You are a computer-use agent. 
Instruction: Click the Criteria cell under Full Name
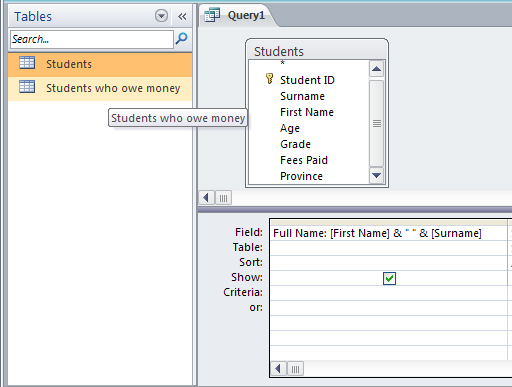pyautogui.click(x=389, y=293)
